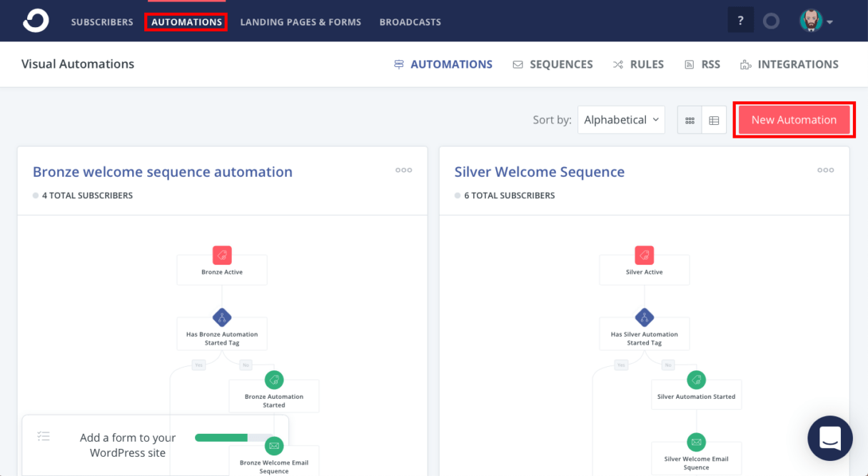This screenshot has height=476, width=868.
Task: Open the Sort by Alphabetical dropdown
Action: click(621, 120)
